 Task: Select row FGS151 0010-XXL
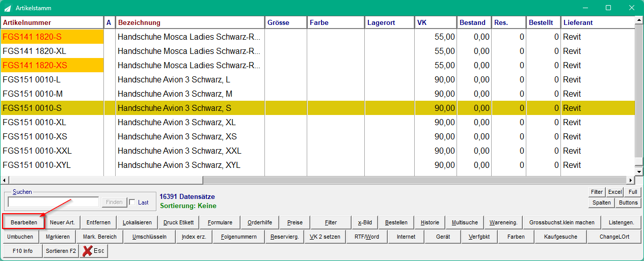(318, 151)
